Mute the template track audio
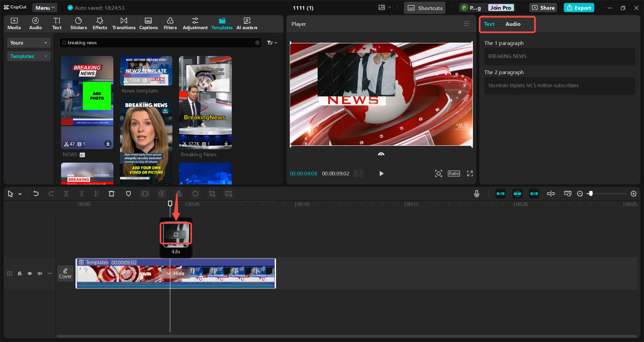Viewport: 644px width, 342px height. [40, 274]
